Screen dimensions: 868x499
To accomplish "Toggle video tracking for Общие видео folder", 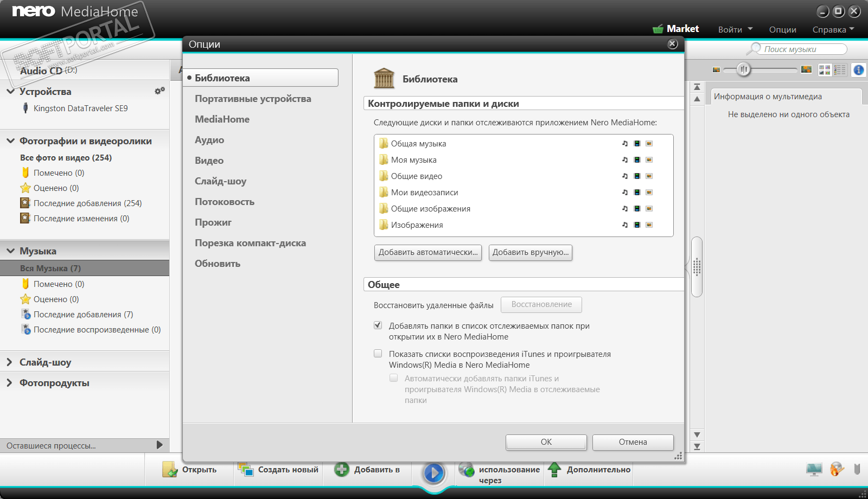I will [637, 176].
